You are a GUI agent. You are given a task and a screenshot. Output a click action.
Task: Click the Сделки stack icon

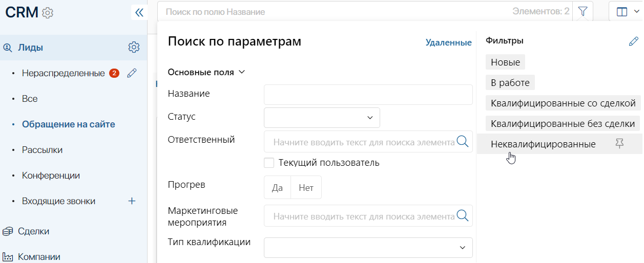tap(7, 231)
